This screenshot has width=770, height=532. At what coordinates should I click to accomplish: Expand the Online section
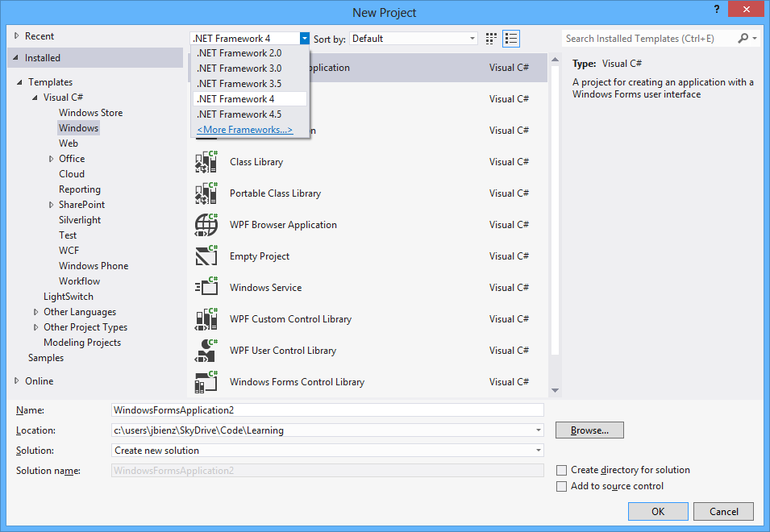pyautogui.click(x=17, y=380)
